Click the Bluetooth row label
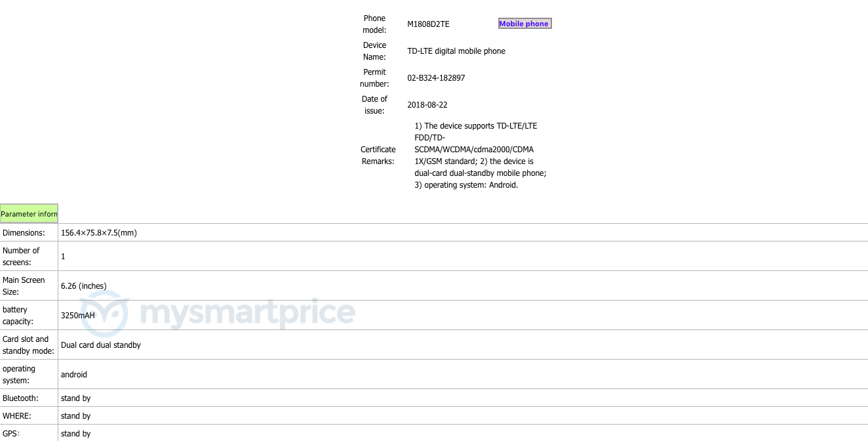868x441 pixels. click(20, 398)
